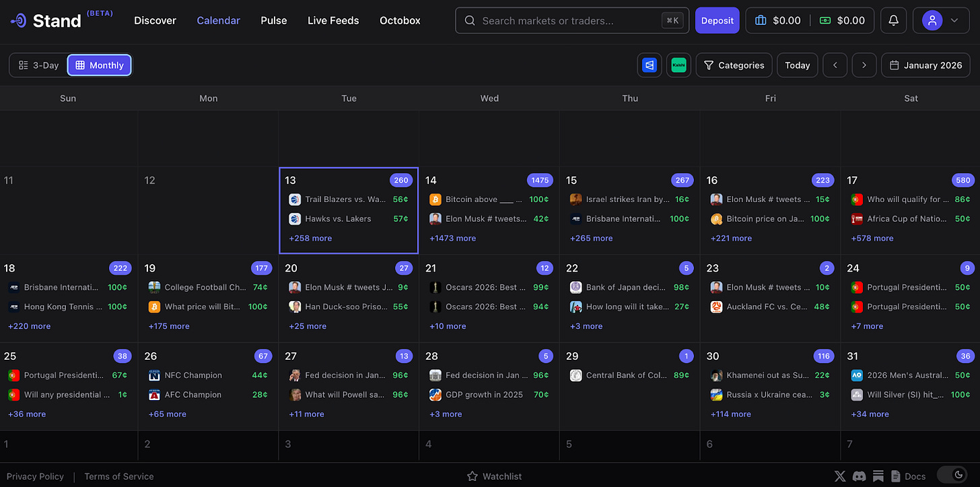
Task: Open the notifications bell
Action: (893, 20)
